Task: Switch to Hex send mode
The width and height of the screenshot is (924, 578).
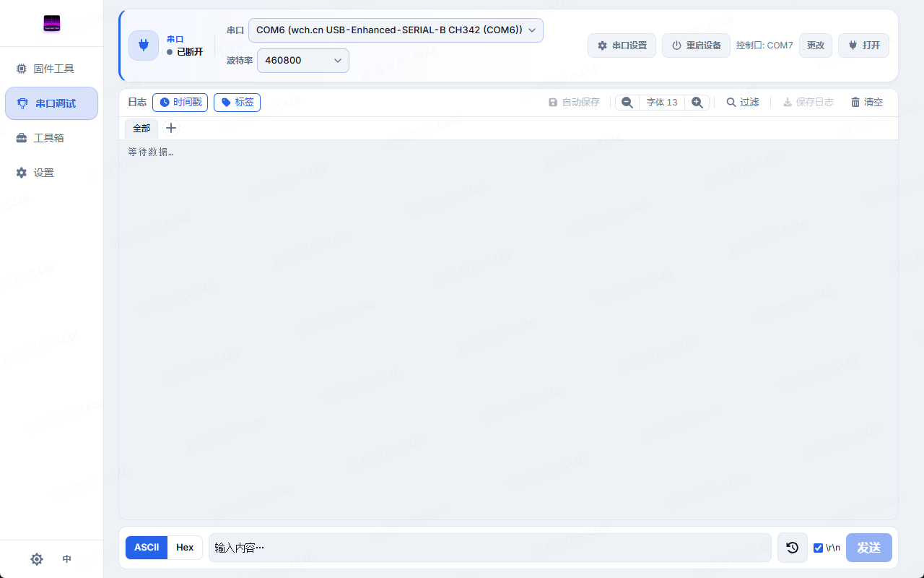Action: point(185,548)
